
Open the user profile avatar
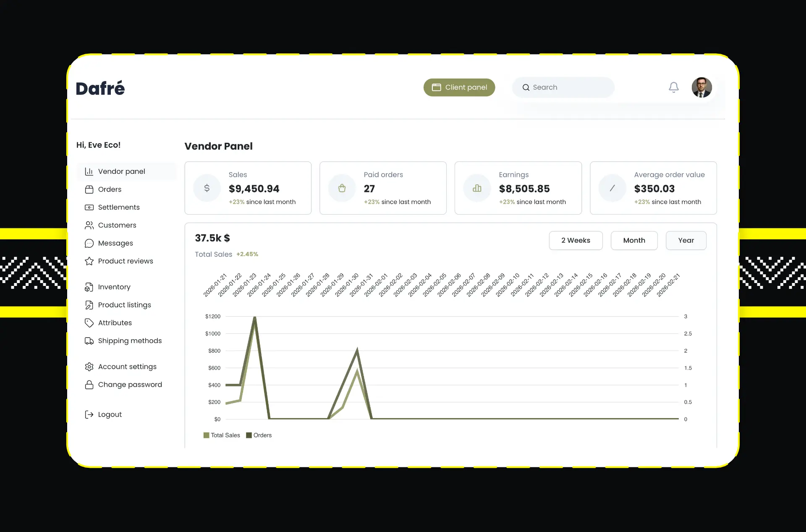[701, 87]
